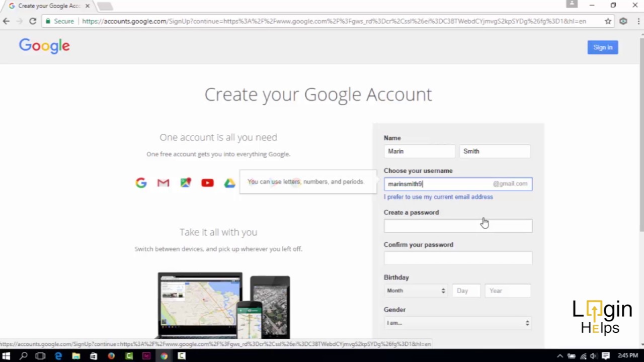
Task: Reload the page with the refresh icon
Action: pos(33,21)
